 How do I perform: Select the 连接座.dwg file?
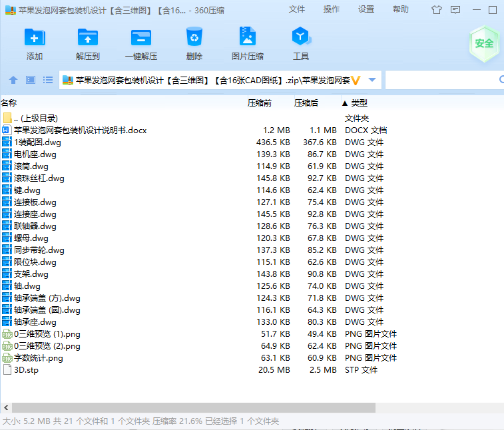[252, 214]
